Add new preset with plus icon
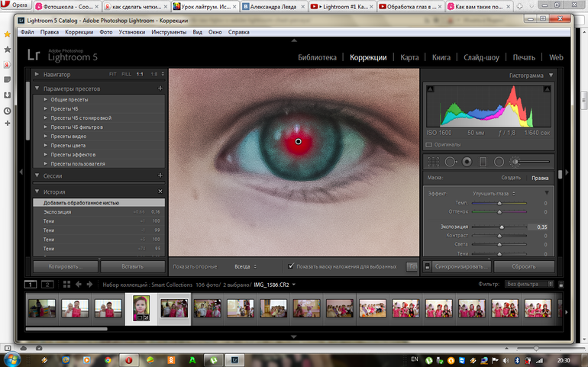Screen dimensions: 588x367 [x=160, y=89]
